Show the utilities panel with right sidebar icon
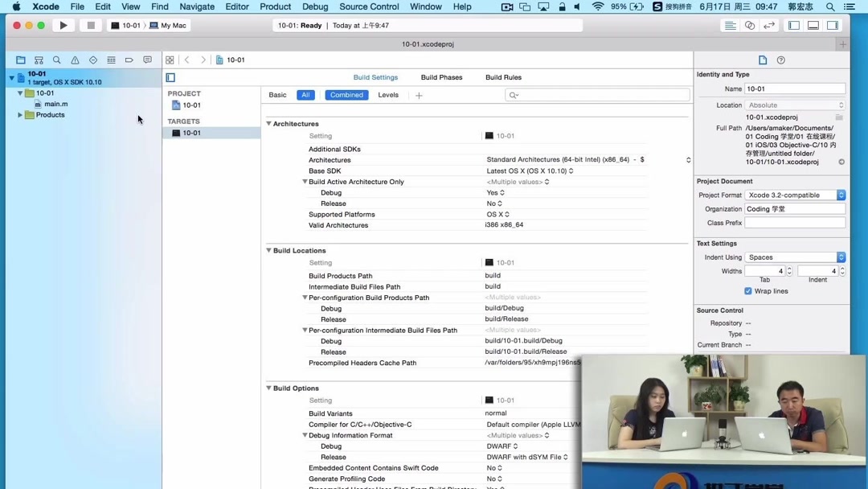The image size is (868, 489). (831, 25)
